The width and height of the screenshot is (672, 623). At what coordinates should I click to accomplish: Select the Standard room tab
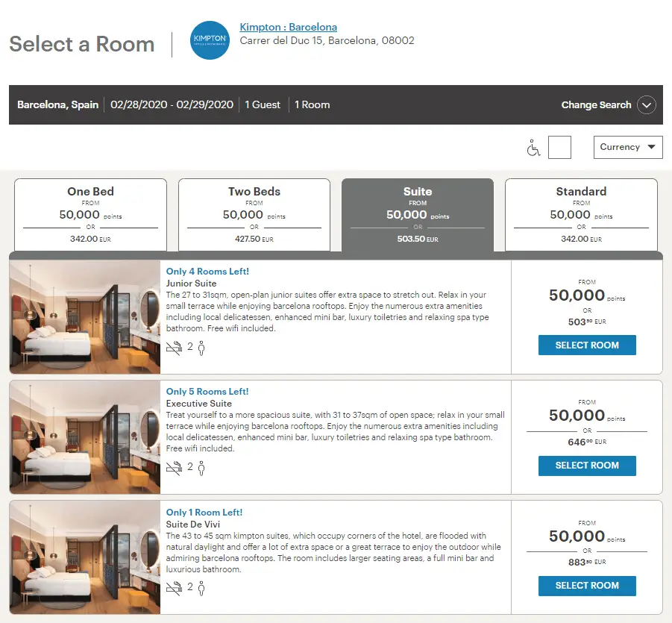point(581,214)
